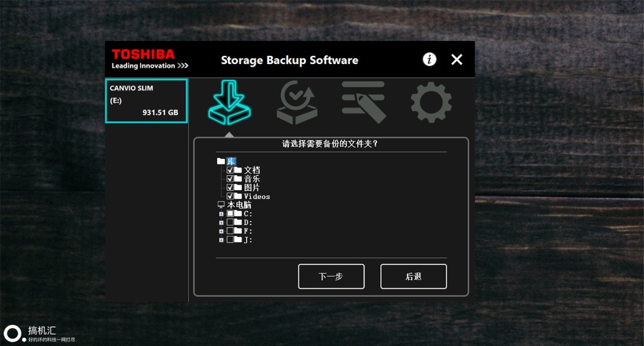This screenshot has height=346, width=644.
Task: Select the 库 root tree item
Action: point(231,161)
